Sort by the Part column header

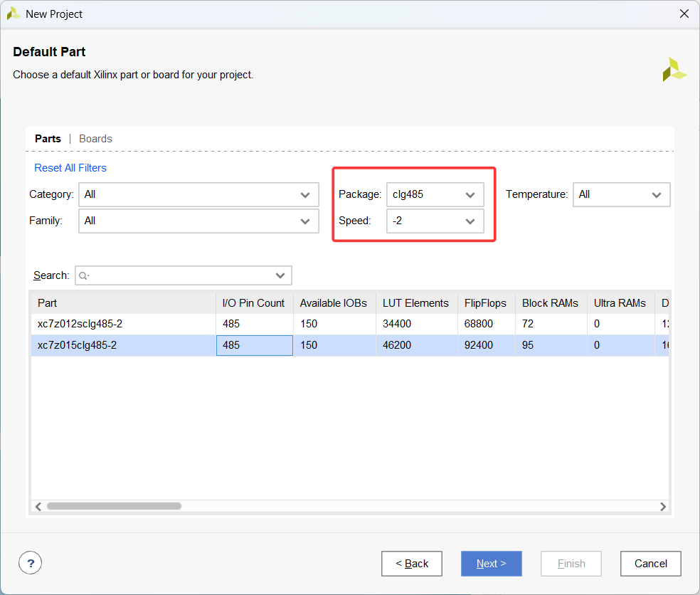[x=123, y=303]
